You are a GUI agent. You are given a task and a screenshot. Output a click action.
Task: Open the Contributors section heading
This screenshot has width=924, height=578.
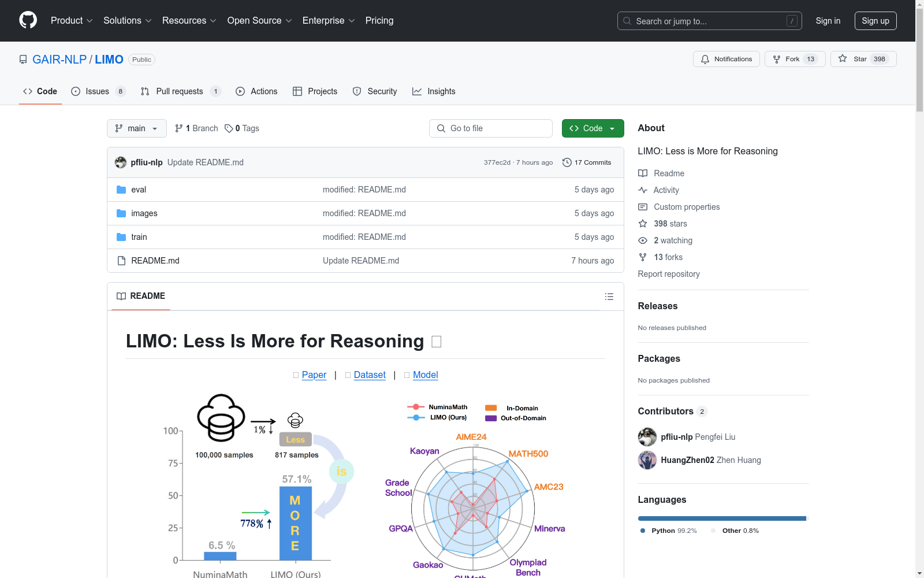click(x=673, y=412)
